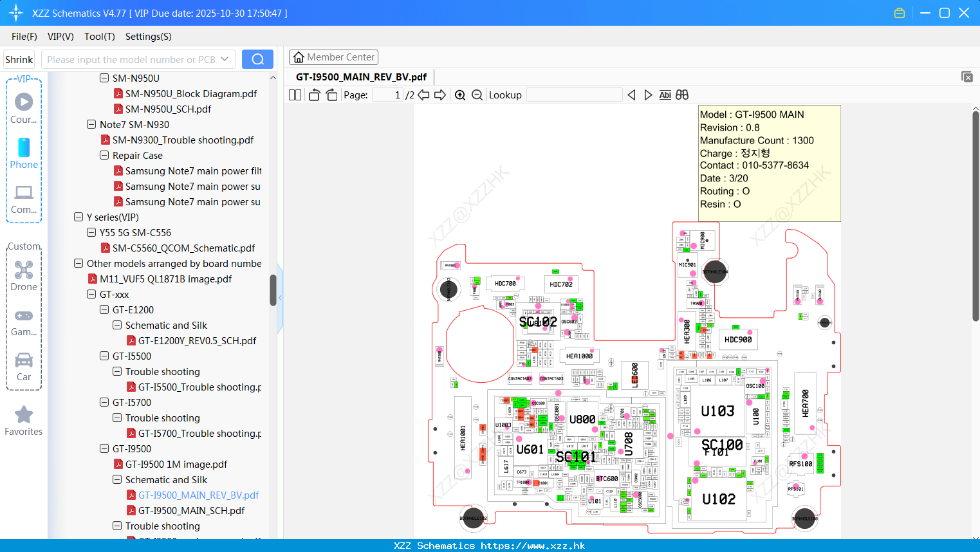The image size is (980, 552).
Task: Click the Shrink button
Action: (19, 59)
